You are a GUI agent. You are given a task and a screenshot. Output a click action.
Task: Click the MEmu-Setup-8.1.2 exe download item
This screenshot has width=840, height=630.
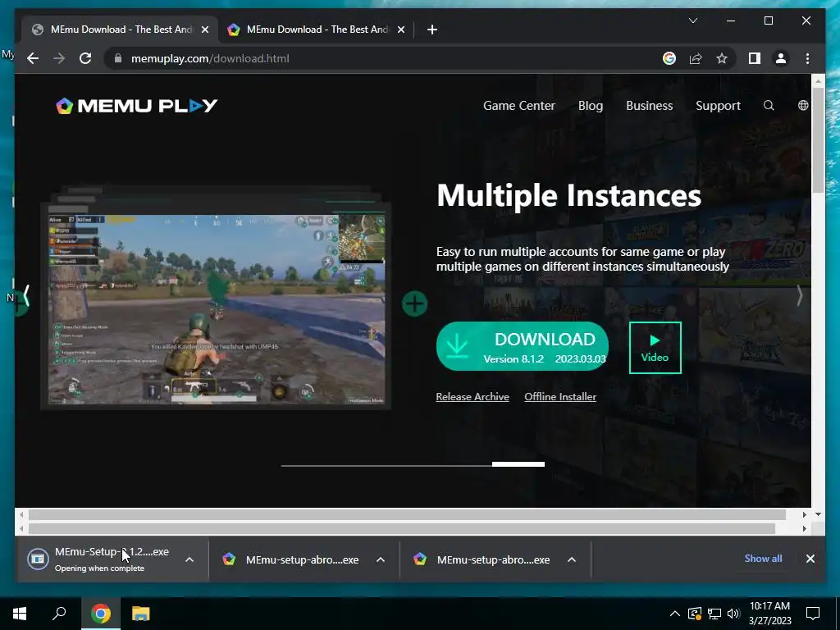click(102, 559)
